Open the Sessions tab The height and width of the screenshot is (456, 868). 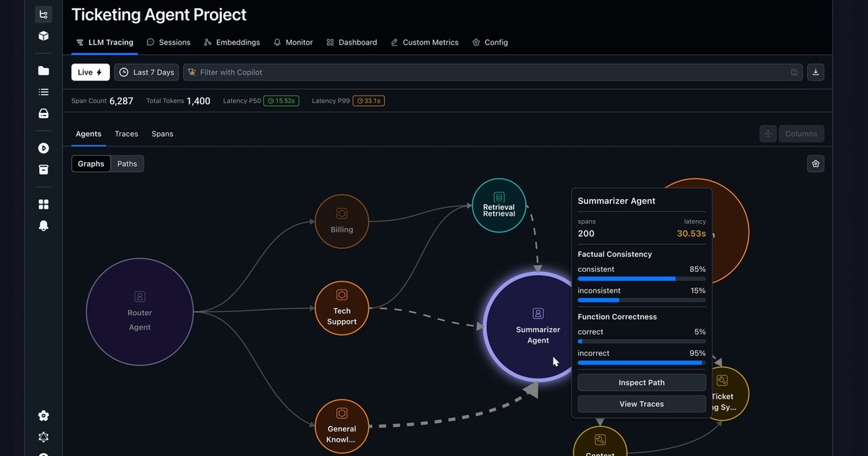[x=169, y=43]
